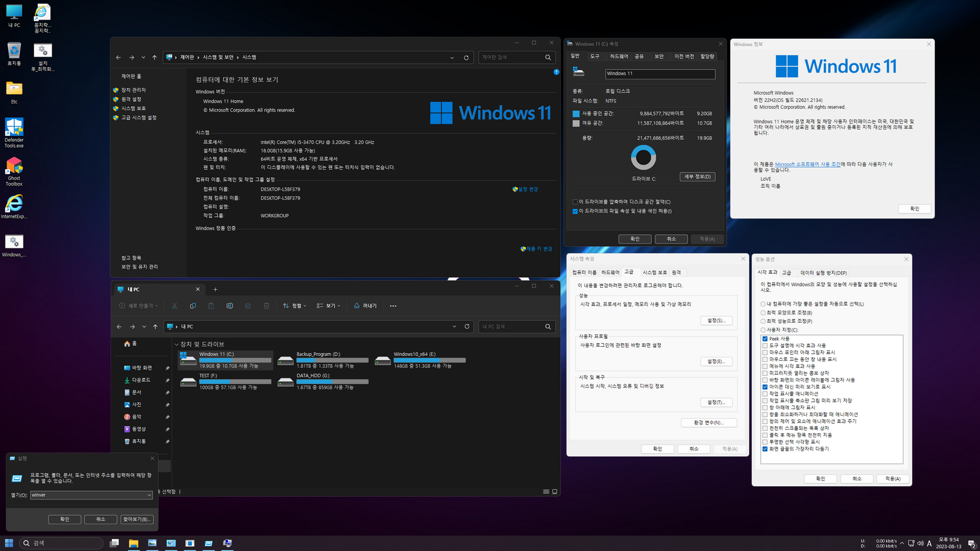980x551 pixels.
Task: Select 내 컴퓨터에 가장 좋은 설정을 자동으로 선택 radio
Action: pyautogui.click(x=763, y=304)
